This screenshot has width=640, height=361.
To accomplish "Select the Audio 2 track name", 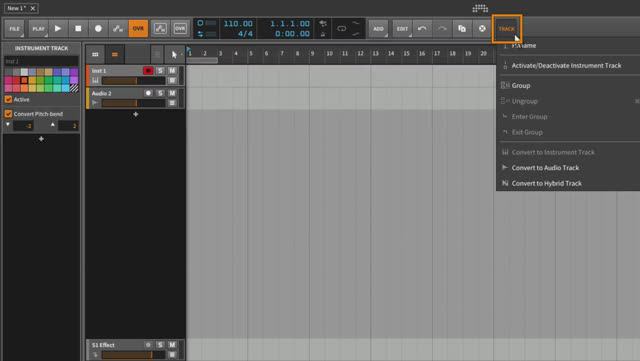I will click(x=102, y=93).
